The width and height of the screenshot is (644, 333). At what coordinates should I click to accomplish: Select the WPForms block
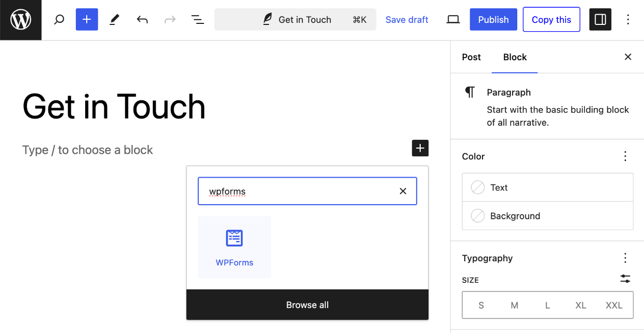[234, 247]
